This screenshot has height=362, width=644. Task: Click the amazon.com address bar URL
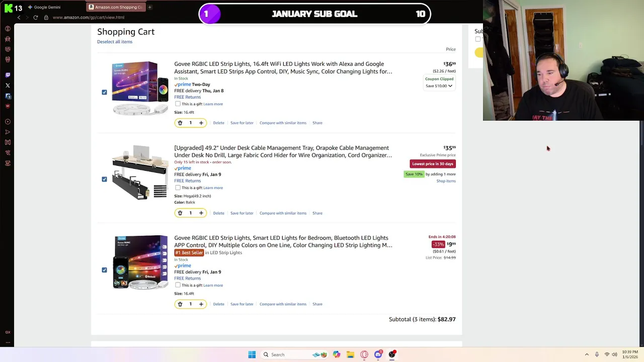(x=89, y=18)
